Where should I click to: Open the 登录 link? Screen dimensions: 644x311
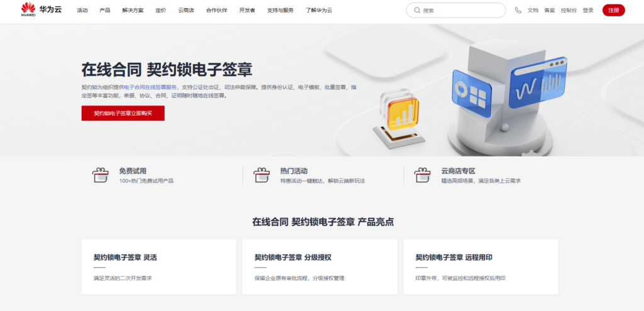pos(588,11)
